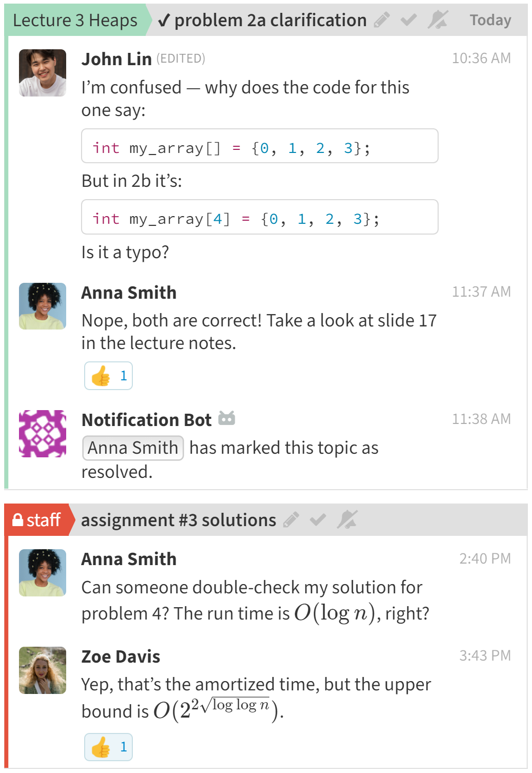The height and width of the screenshot is (773, 532).
Task: Unresolve the problem 2a clarification topic
Action: point(409,20)
